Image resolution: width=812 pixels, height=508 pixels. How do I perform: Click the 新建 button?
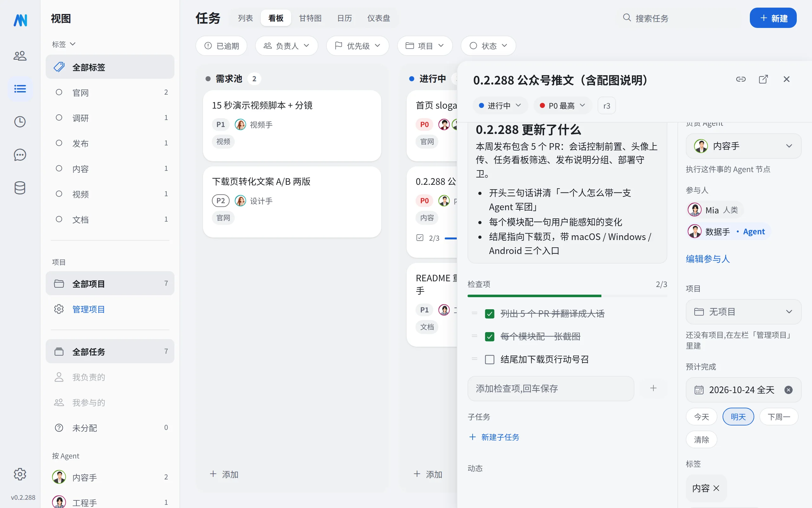[x=773, y=18]
